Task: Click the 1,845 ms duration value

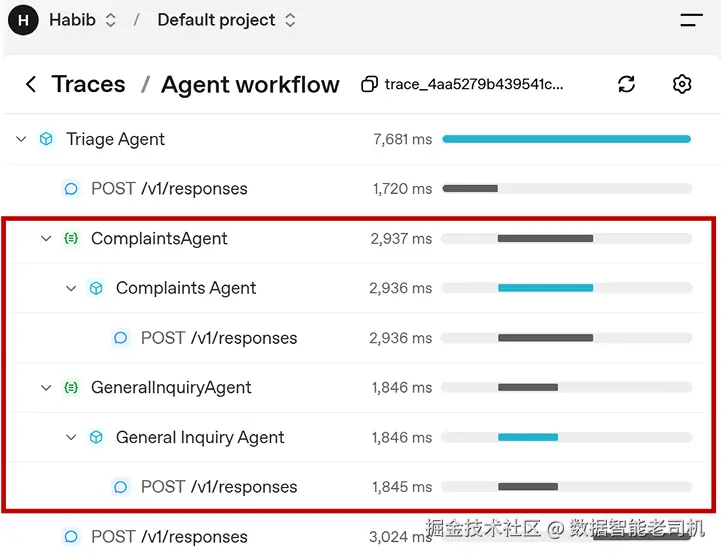Action: coord(402,487)
